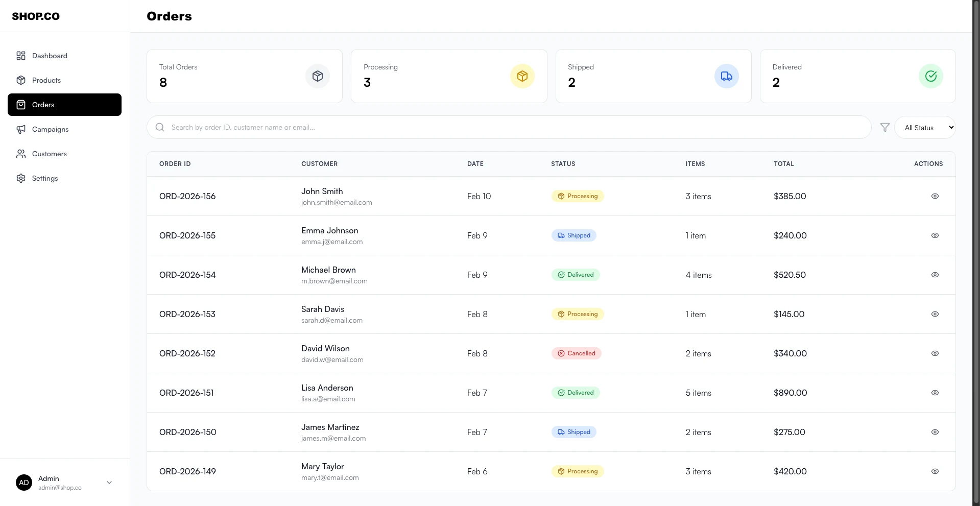Click the search magnifier icon
The width and height of the screenshot is (980, 506).
160,127
